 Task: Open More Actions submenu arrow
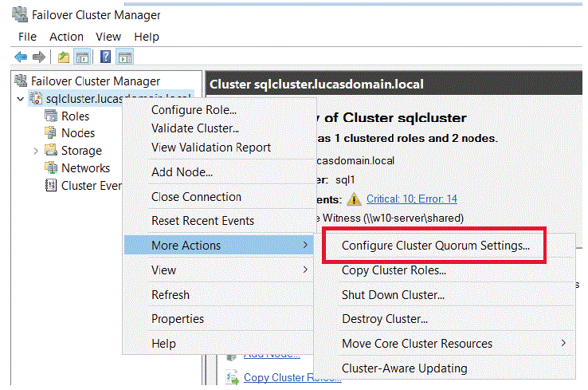pos(305,245)
